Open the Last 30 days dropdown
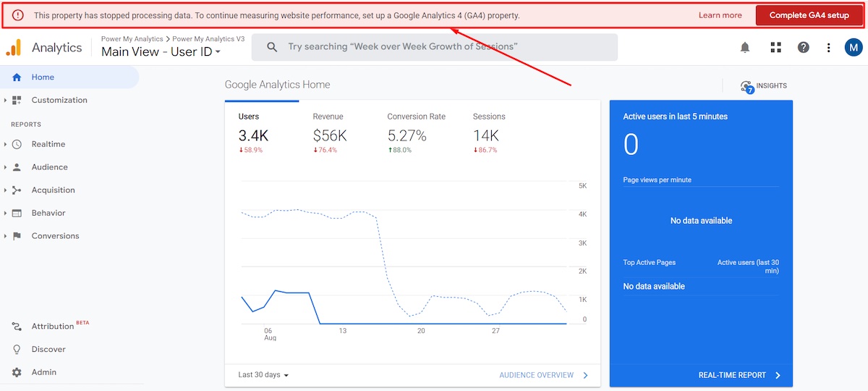The height and width of the screenshot is (391, 868). coord(263,375)
